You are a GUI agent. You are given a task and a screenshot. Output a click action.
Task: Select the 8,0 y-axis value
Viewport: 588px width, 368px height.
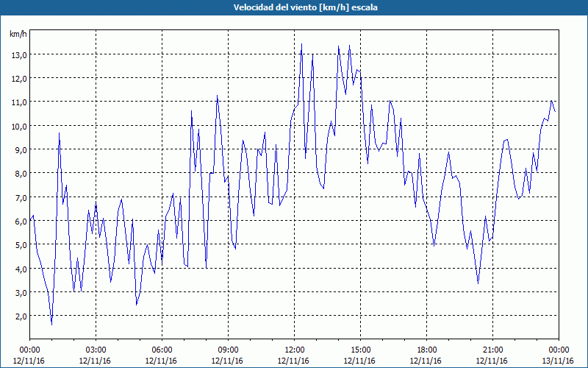(21, 174)
